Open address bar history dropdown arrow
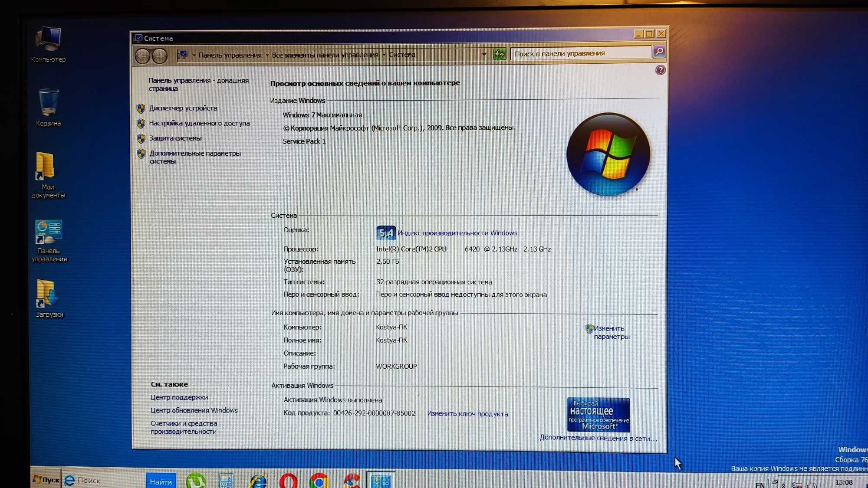Screen dimensions: 868x488 click(x=484, y=55)
